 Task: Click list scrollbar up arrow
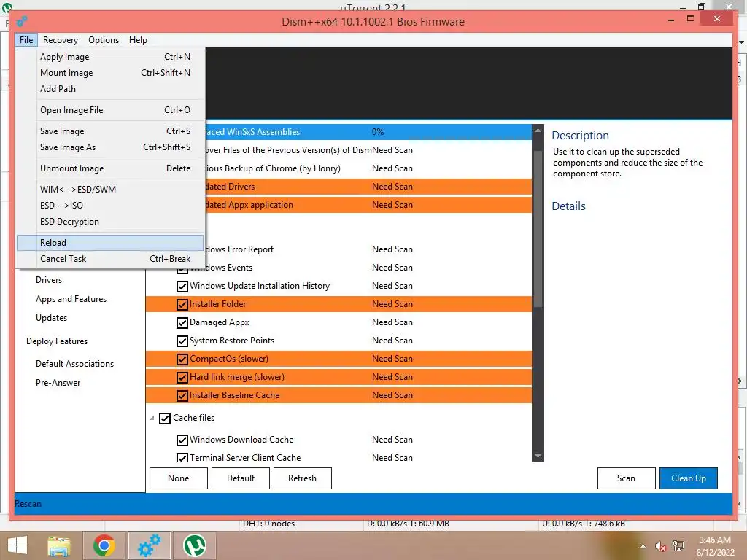coord(538,130)
